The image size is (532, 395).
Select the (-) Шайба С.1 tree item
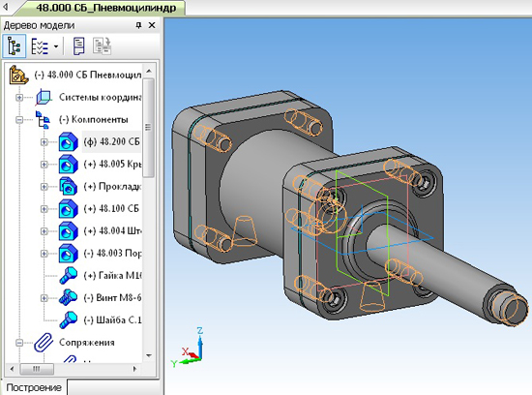point(112,320)
